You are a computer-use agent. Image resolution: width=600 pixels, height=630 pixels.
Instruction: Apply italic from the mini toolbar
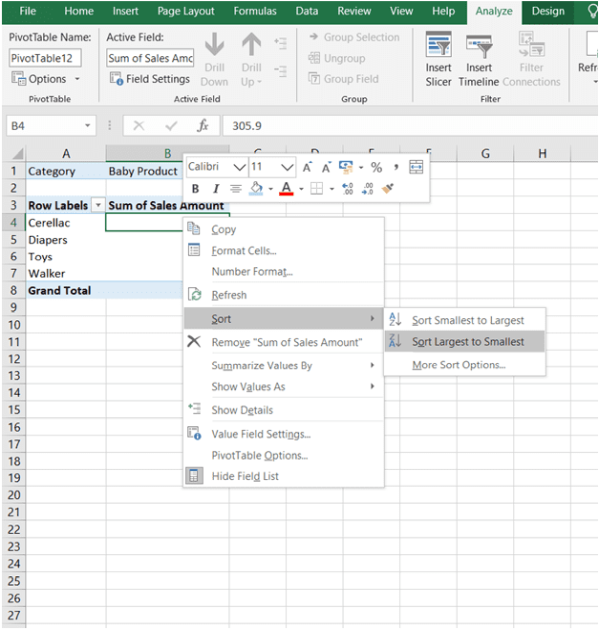(215, 189)
